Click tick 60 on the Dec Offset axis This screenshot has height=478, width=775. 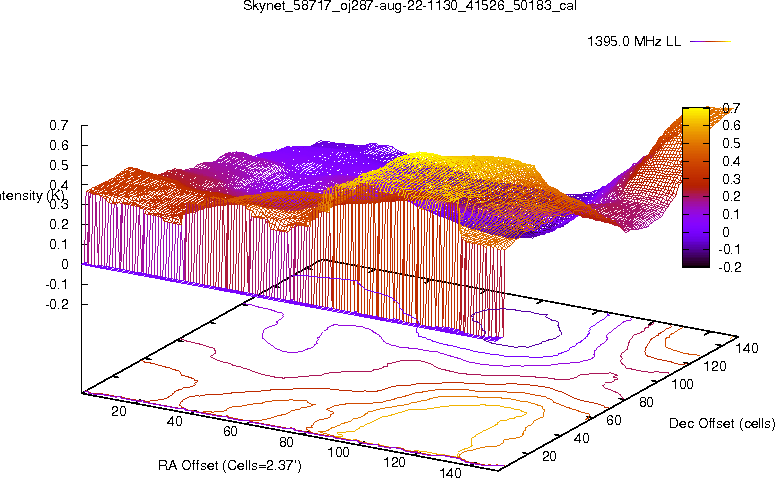(614, 420)
